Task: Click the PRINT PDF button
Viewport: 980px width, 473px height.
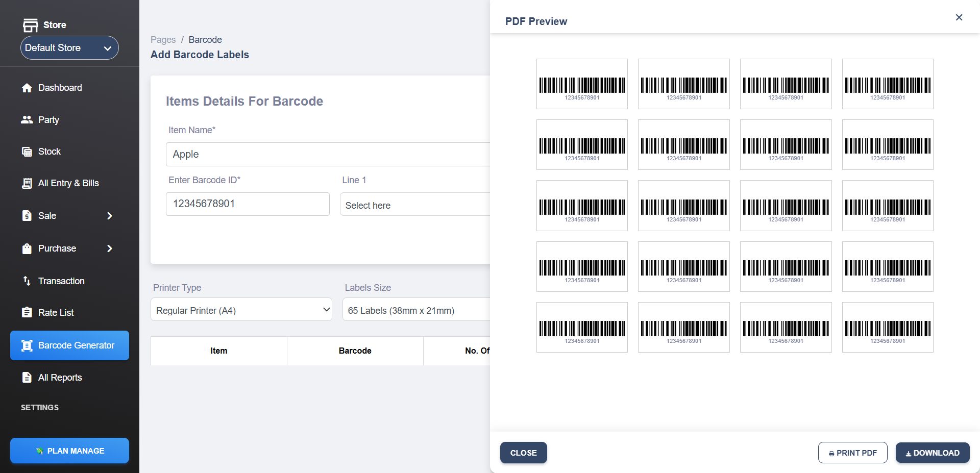Action: pos(852,453)
